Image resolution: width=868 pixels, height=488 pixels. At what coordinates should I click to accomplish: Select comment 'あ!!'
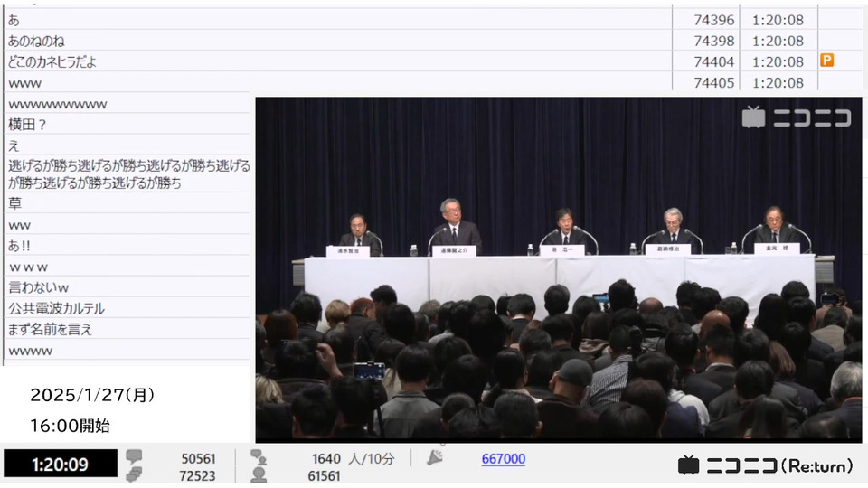[19, 246]
